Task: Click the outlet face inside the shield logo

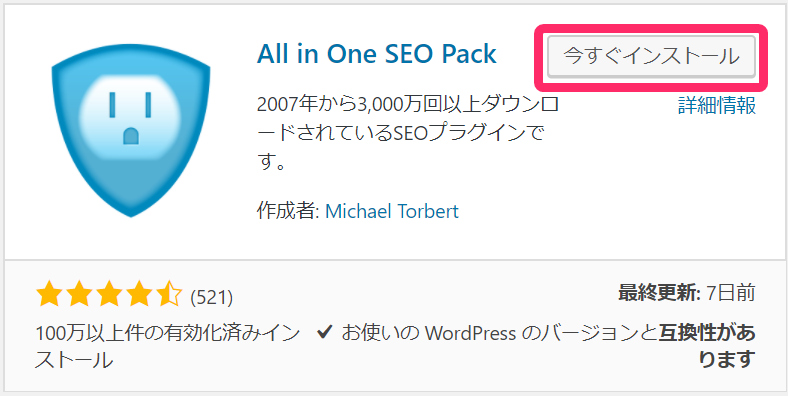Action: (131, 118)
